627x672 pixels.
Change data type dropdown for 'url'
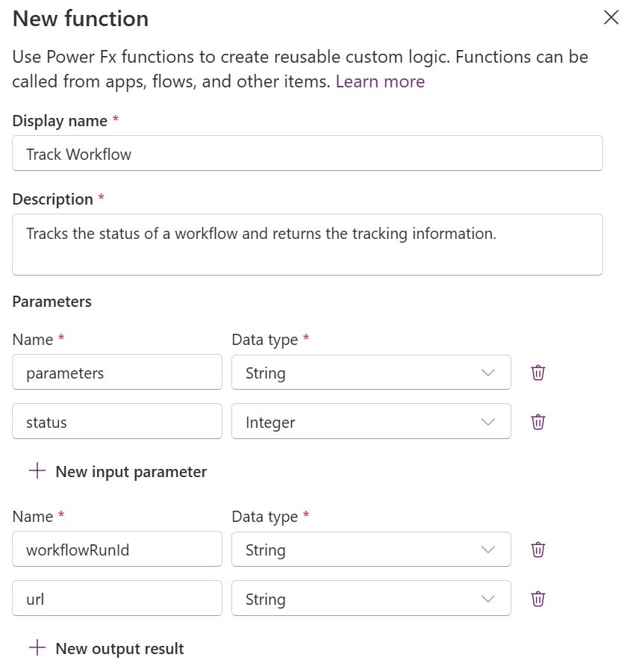(371, 599)
